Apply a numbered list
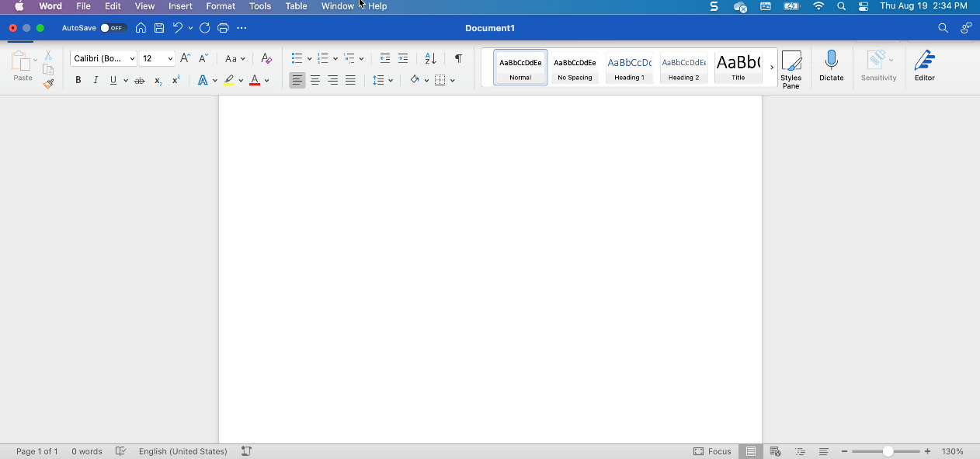980x459 pixels. 323,58
